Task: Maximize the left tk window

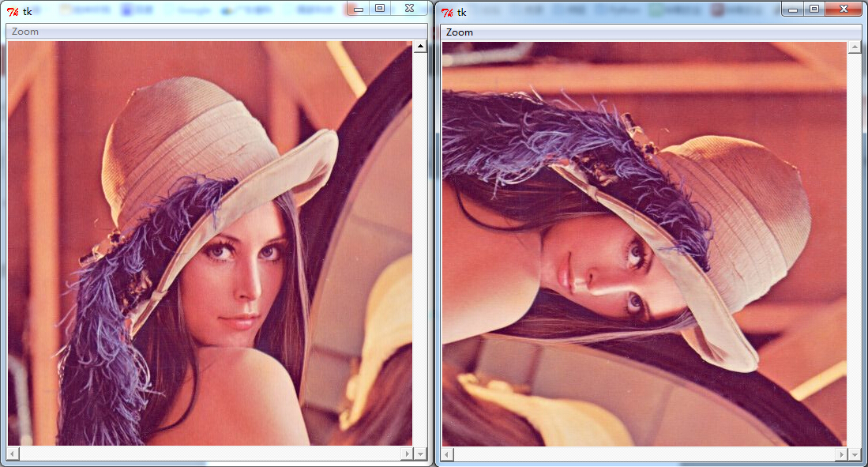Action: click(380, 9)
